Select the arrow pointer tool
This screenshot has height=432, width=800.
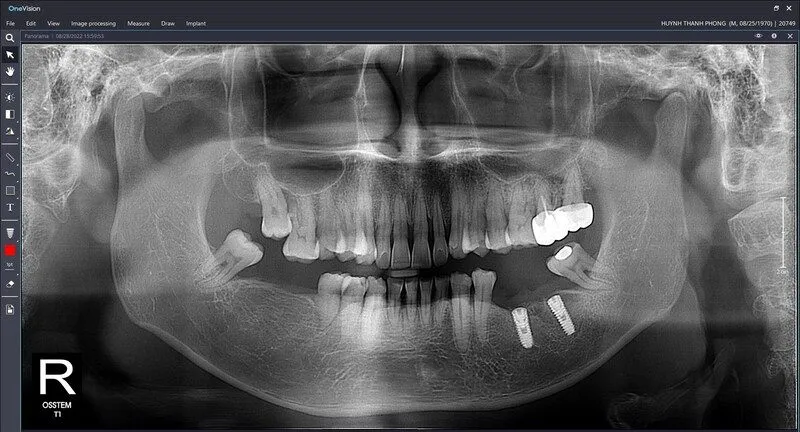pyautogui.click(x=10, y=55)
